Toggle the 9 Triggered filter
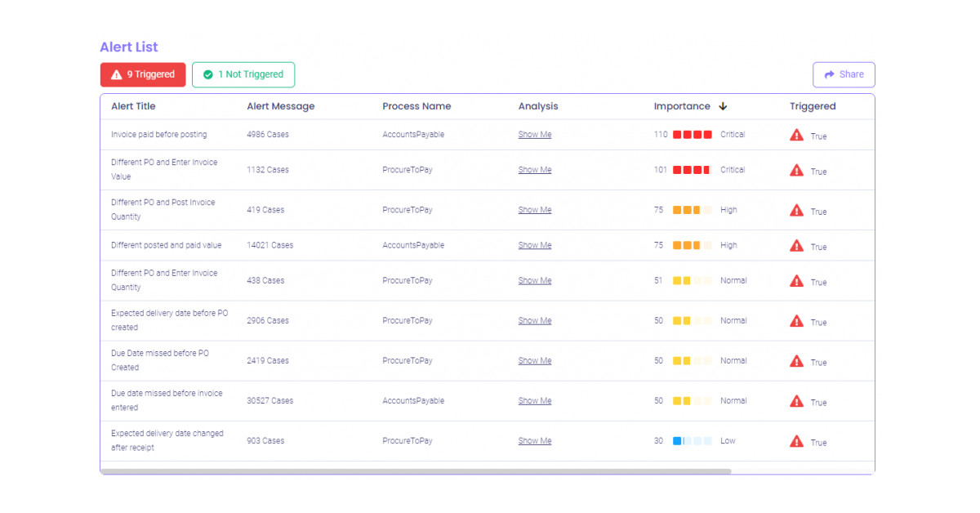 coord(143,74)
